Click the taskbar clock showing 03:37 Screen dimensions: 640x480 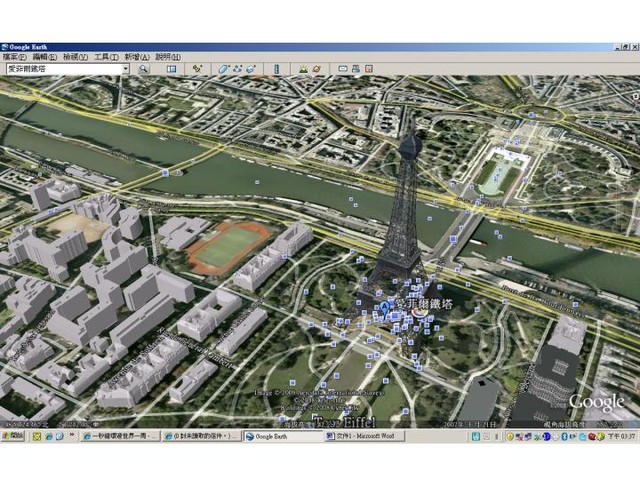coord(622,436)
